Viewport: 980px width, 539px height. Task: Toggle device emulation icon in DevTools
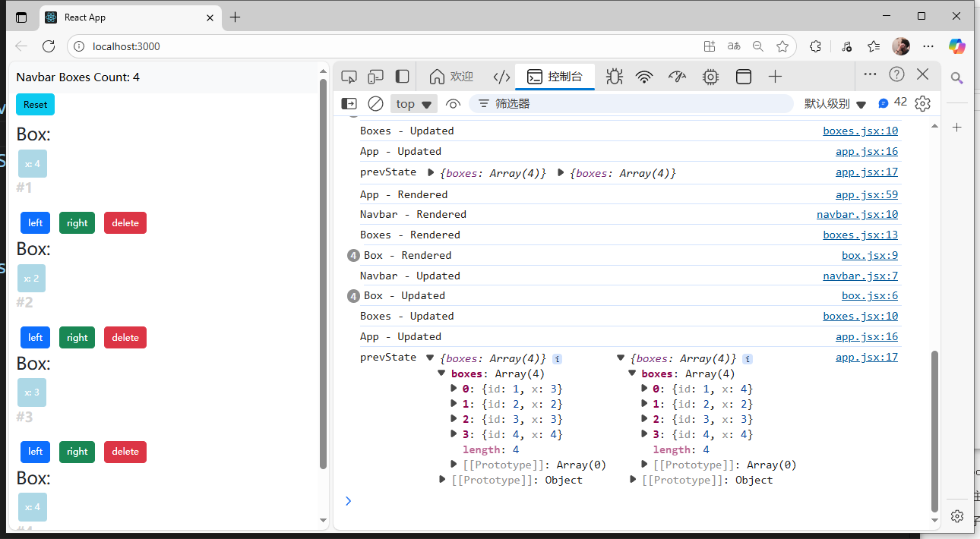(375, 77)
